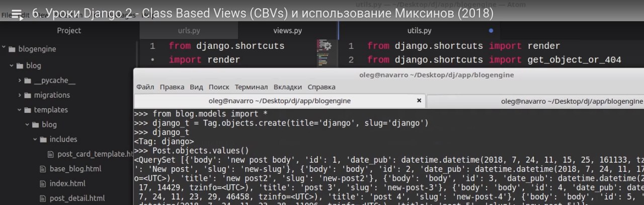Click the views.py minimap gear icon
Viewport: 644px width, 205px height.
(x=328, y=46)
